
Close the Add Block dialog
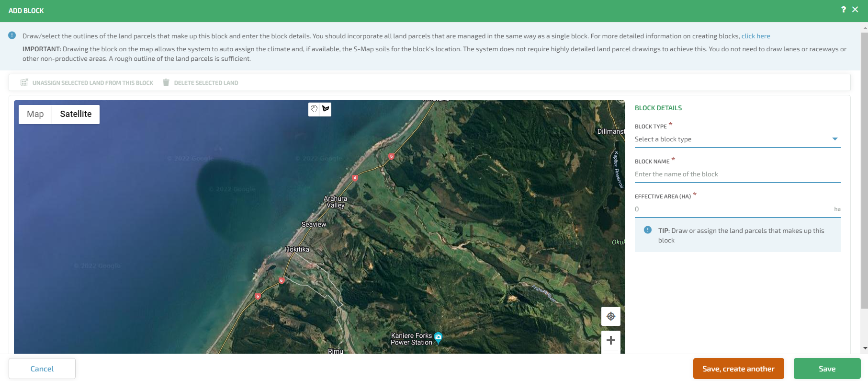click(x=855, y=10)
